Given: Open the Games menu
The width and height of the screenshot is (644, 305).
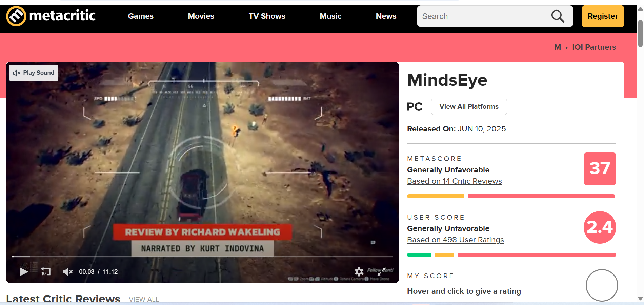Looking at the screenshot, I should coord(141,16).
